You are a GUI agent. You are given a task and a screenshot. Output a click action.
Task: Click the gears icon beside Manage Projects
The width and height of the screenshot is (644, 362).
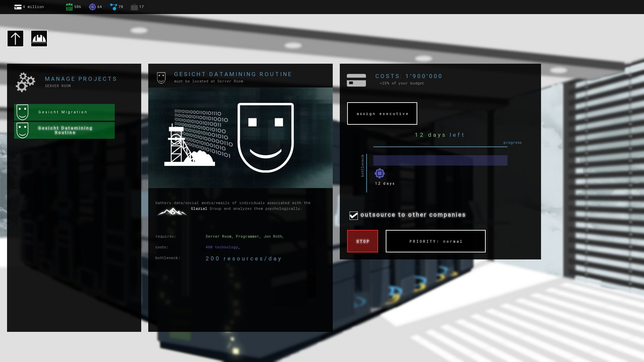point(25,82)
